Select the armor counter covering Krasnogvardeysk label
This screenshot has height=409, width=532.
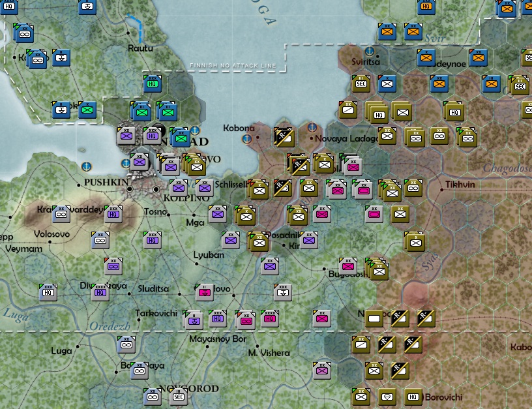(x=61, y=214)
